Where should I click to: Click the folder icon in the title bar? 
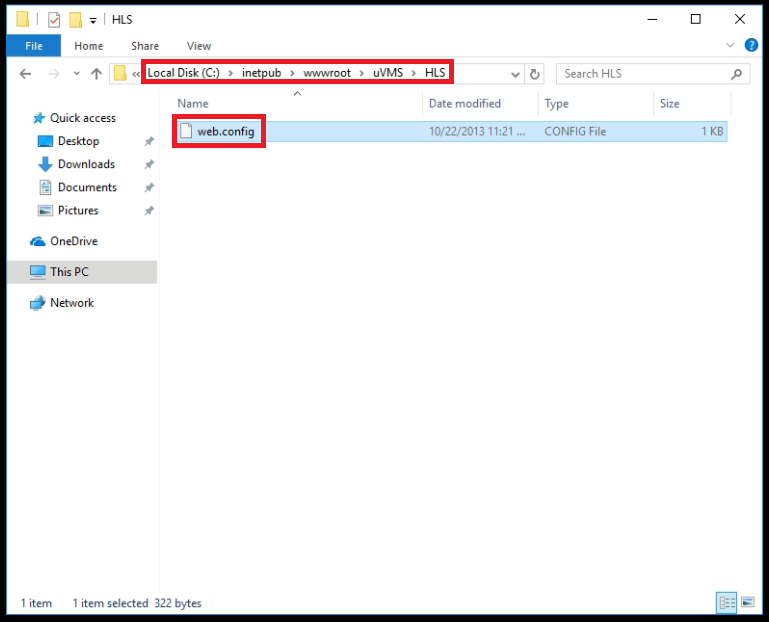point(23,20)
